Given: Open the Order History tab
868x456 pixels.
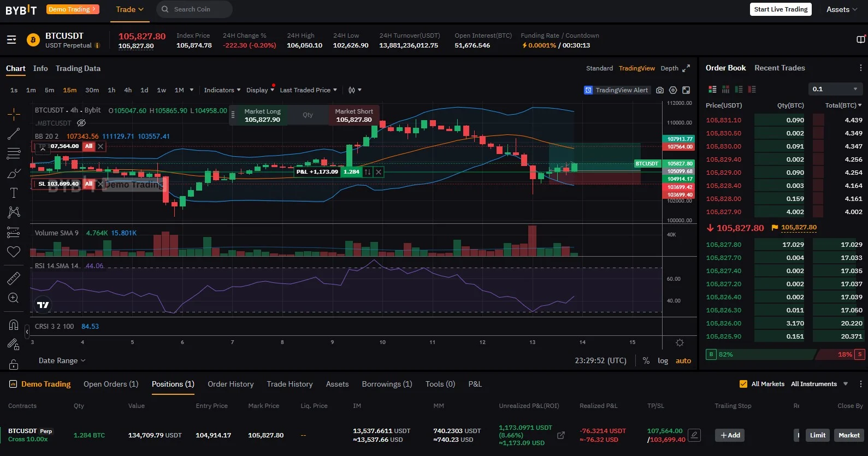Looking at the screenshot, I should coord(231,384).
